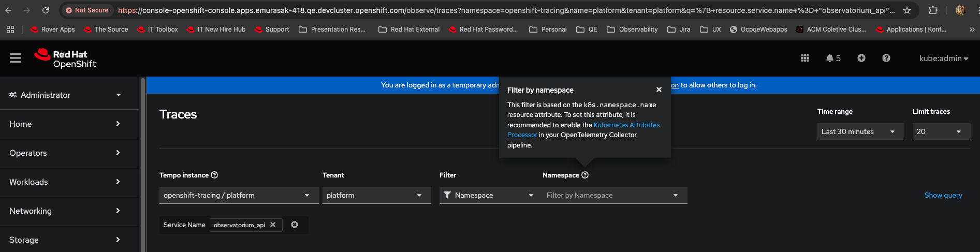
Task: Open the Tempo instance dropdown
Action: coord(239,195)
